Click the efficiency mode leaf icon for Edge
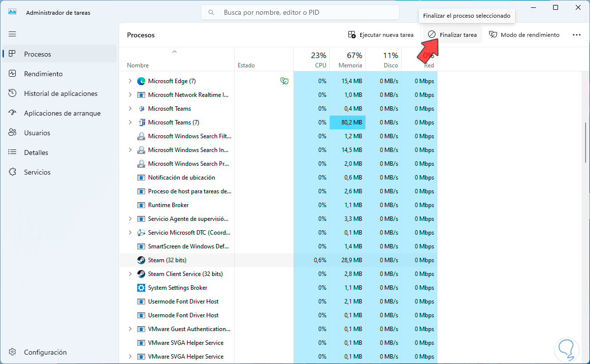This screenshot has height=364, width=590. coord(284,81)
